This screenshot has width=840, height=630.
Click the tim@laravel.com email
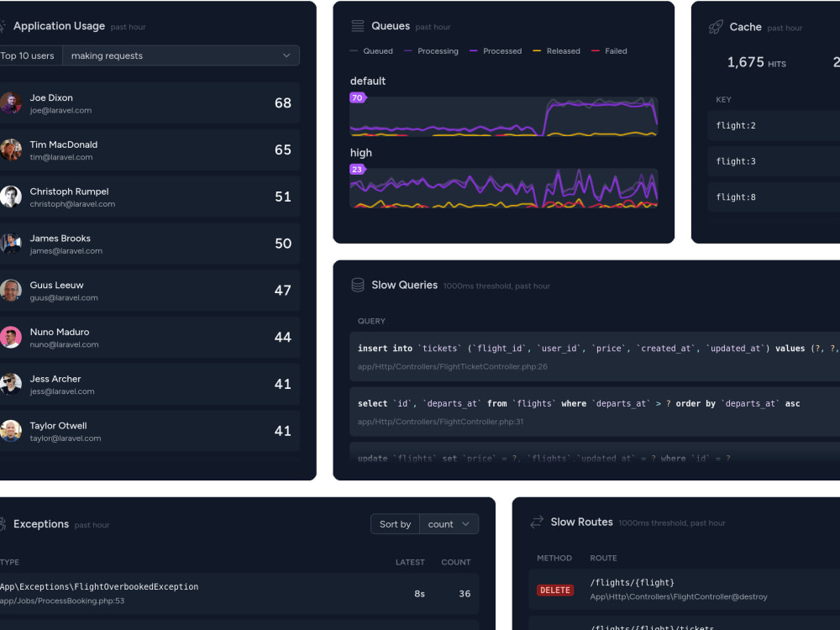tap(61, 157)
